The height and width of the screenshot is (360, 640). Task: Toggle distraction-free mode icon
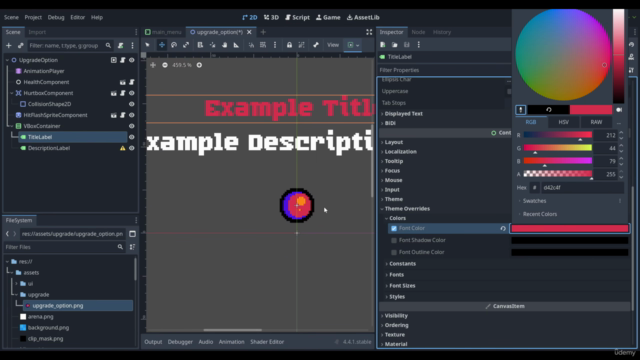(369, 32)
